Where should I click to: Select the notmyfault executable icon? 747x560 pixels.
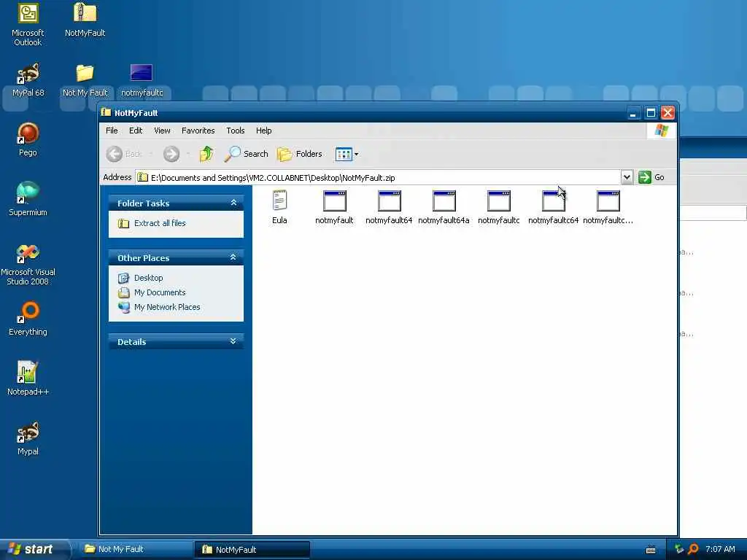coord(334,201)
